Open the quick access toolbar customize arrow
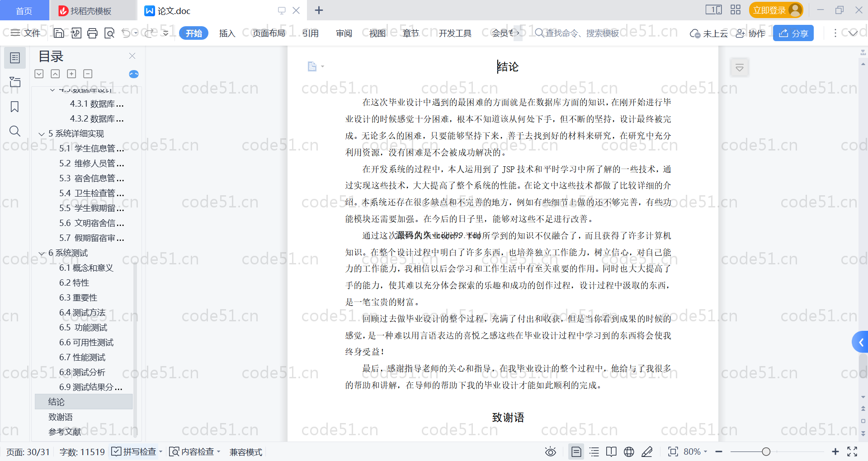The image size is (868, 461). [166, 33]
